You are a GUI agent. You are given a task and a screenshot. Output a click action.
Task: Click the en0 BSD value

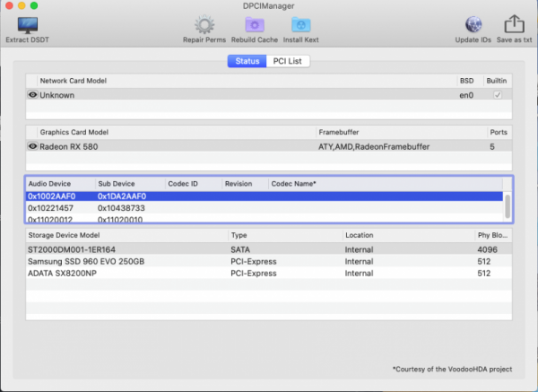pos(466,95)
